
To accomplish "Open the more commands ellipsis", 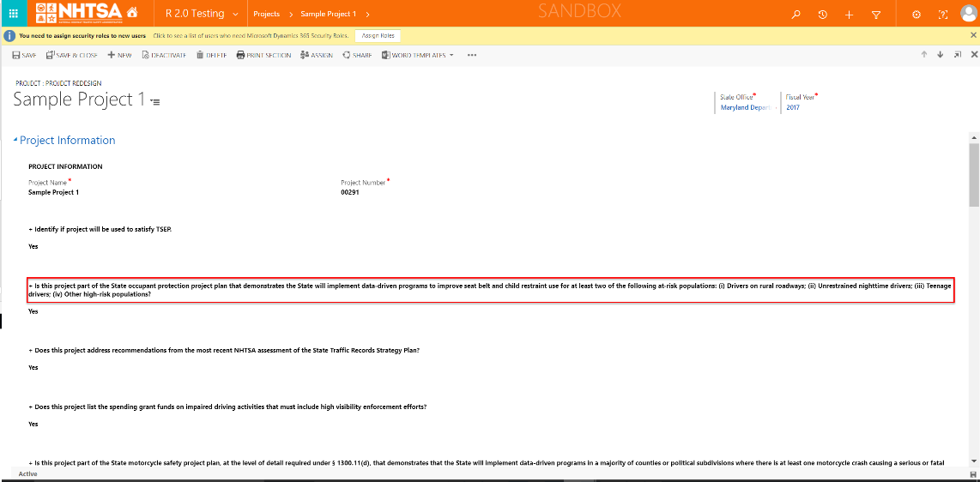I will pyautogui.click(x=471, y=55).
